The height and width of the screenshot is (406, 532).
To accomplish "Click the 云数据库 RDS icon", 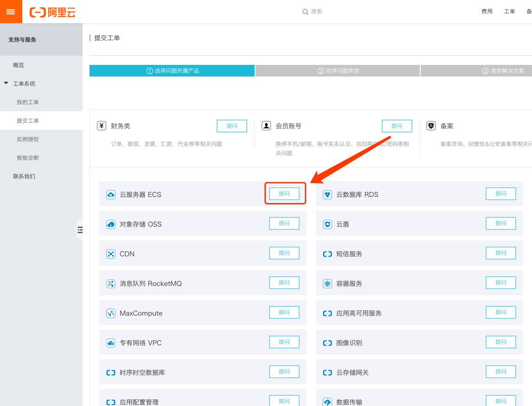I will [327, 195].
